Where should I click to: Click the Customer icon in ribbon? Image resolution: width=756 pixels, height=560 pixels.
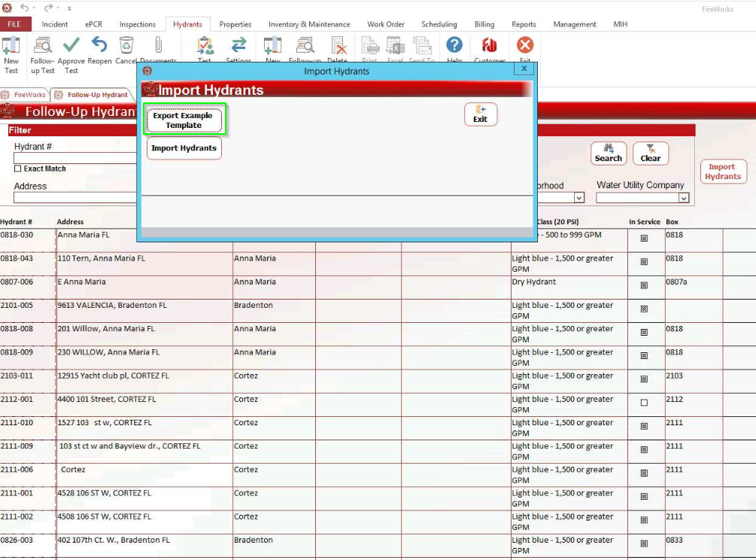point(490,47)
